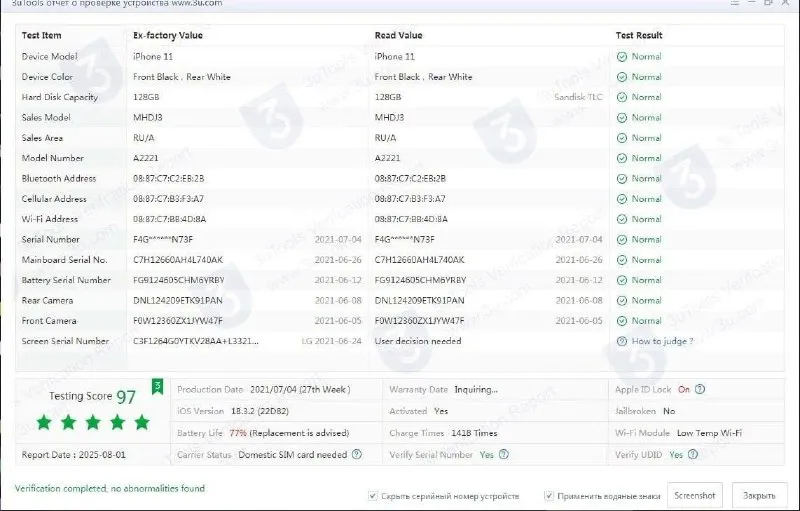Click ex-factory rear camera serial DNL124209ETK91PAN
The height and width of the screenshot is (511, 800).
tap(178, 300)
